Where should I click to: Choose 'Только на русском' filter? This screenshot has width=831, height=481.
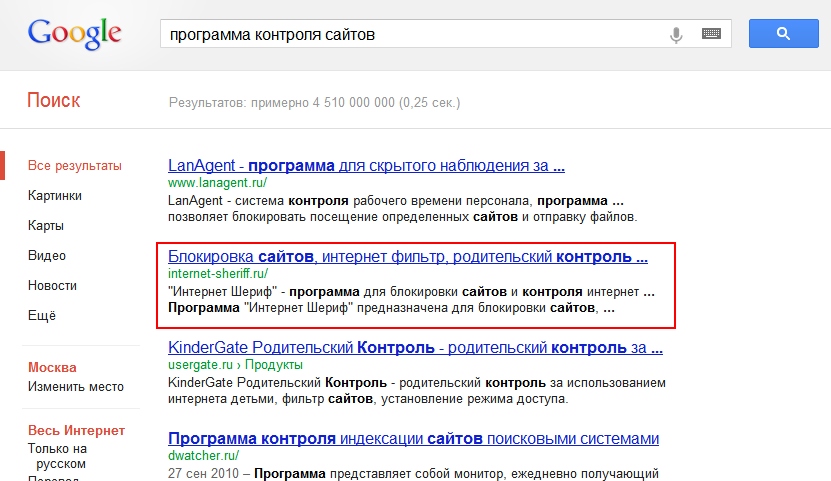(x=57, y=456)
